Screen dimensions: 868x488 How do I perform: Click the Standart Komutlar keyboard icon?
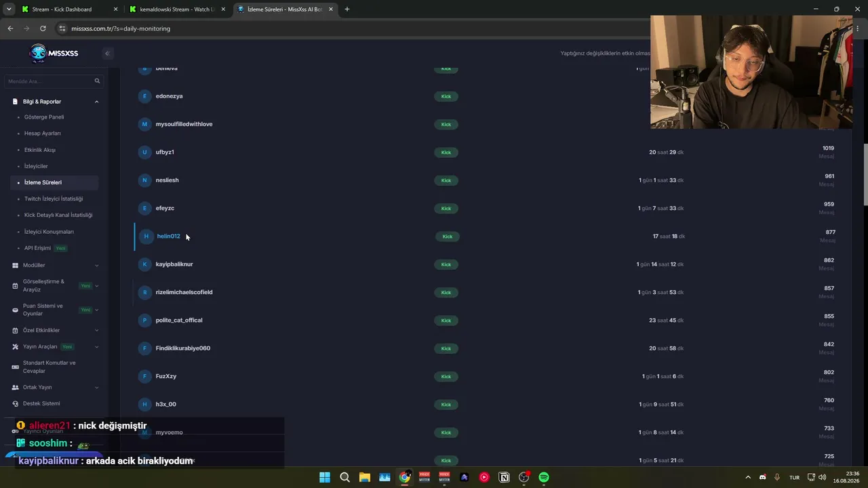click(16, 367)
